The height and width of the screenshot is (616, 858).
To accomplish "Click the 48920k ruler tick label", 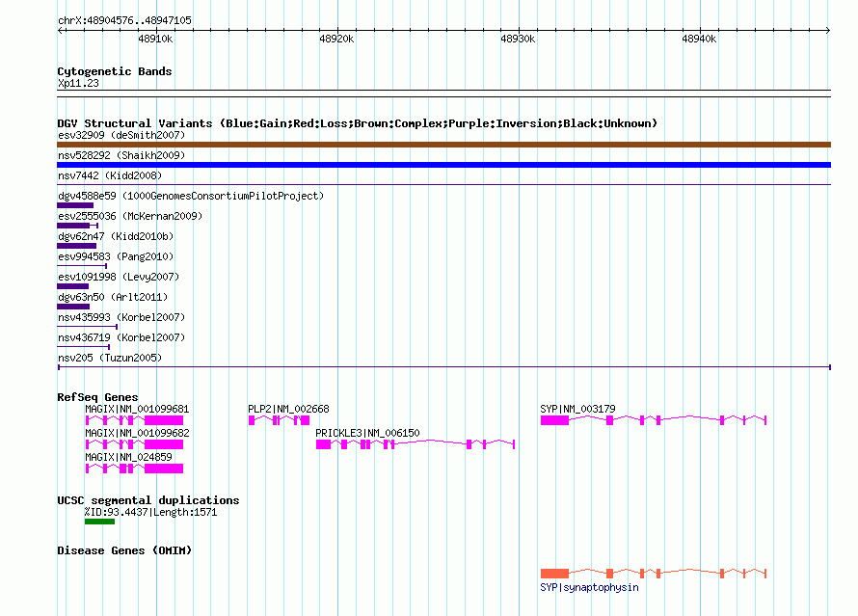I will point(336,39).
